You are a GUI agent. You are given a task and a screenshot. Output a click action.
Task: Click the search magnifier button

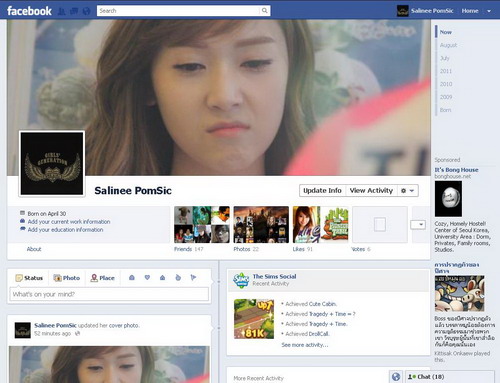(x=264, y=11)
